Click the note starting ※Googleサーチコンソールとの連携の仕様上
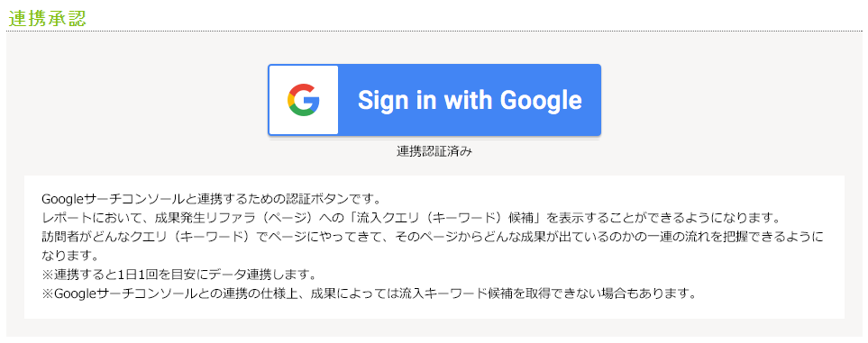This screenshot has width=868, height=343. pos(369,293)
